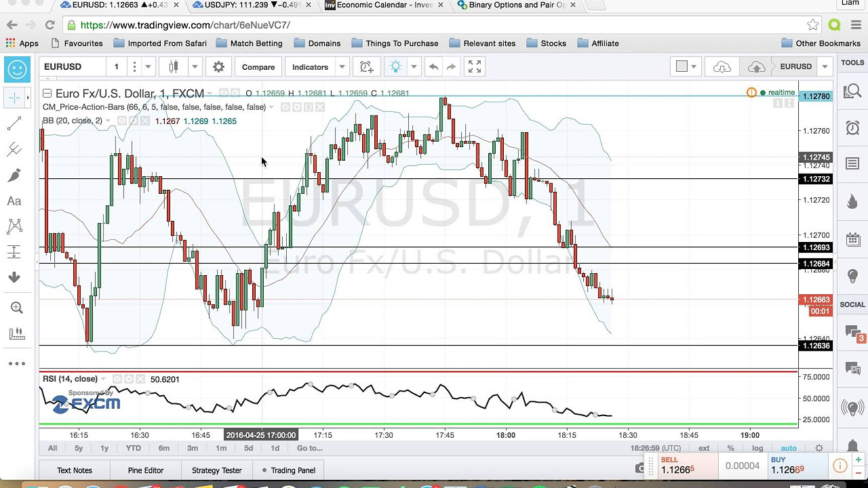
Task: Click the Indicators button
Action: click(310, 67)
